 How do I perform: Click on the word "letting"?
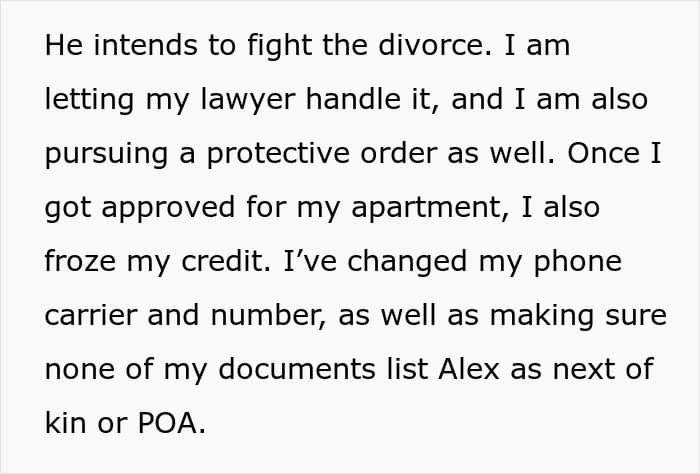[x=89, y=101]
